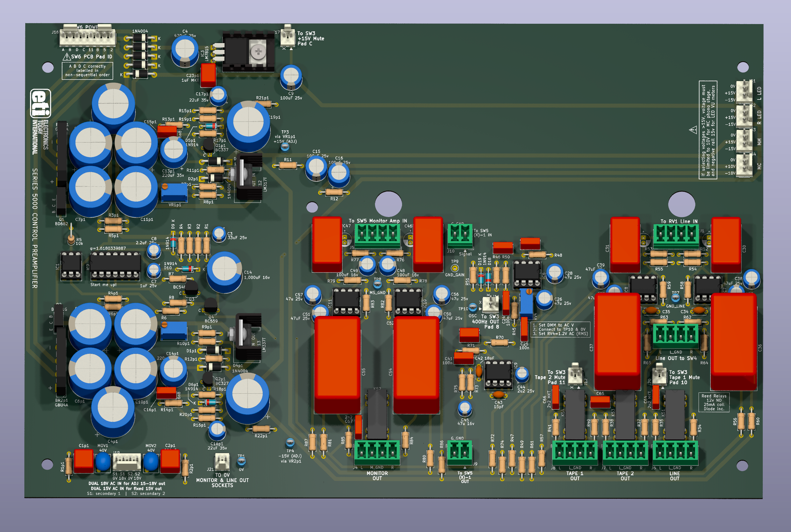
Task: Click the "C17p1 22uF 35v" label
Action: tap(199, 97)
